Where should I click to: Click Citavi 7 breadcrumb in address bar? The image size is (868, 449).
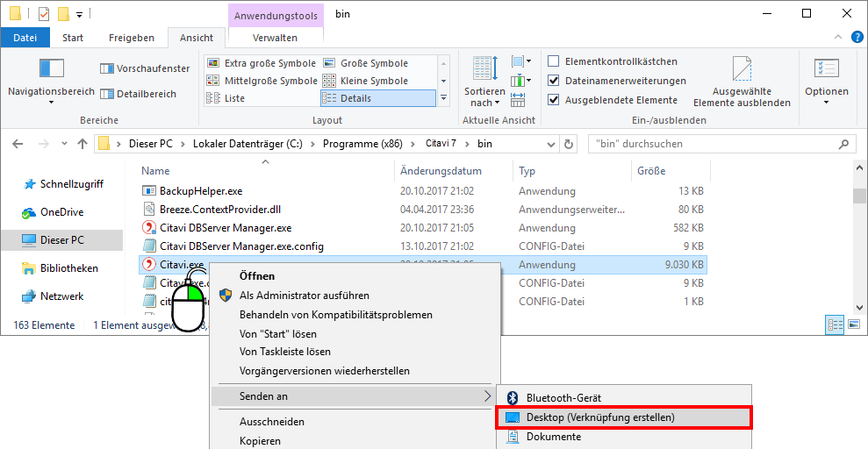441,144
